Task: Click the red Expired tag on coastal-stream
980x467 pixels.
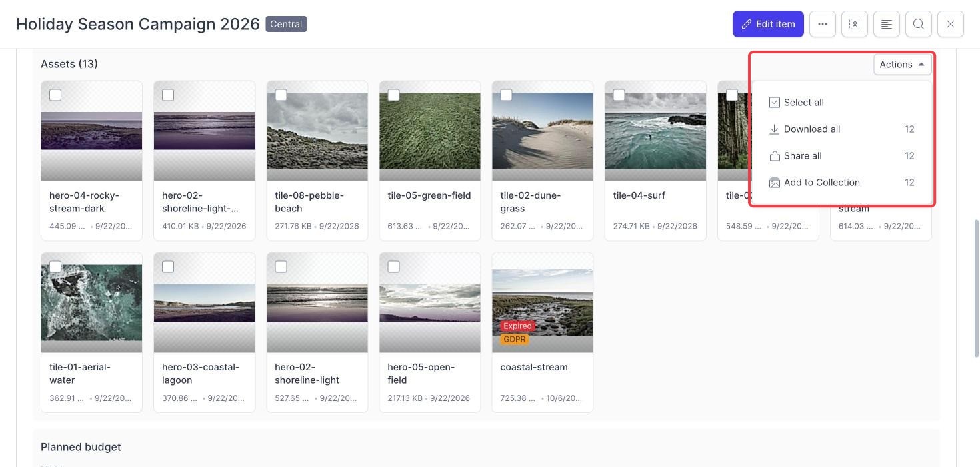Action: click(517, 326)
